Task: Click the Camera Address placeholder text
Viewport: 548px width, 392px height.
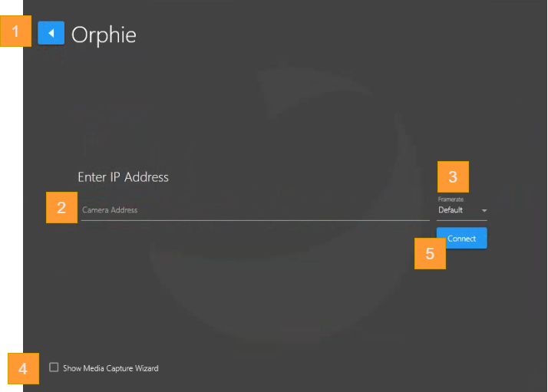Action: 110,210
